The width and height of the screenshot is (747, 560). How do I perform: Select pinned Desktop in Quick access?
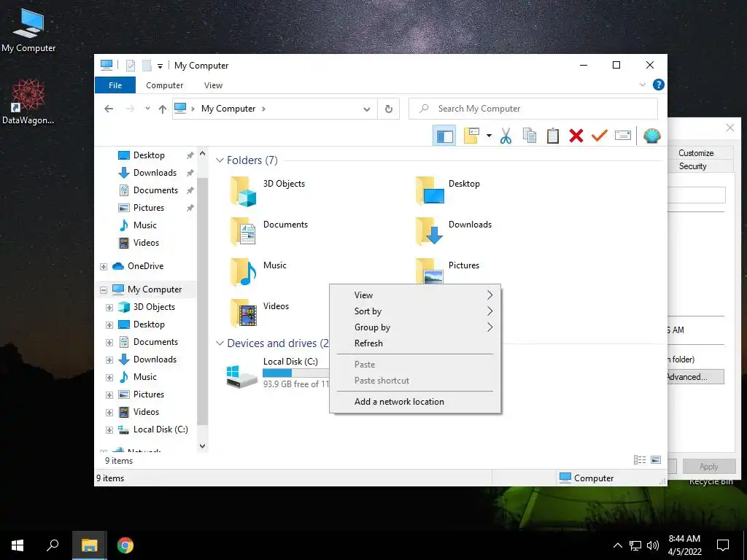pos(149,155)
